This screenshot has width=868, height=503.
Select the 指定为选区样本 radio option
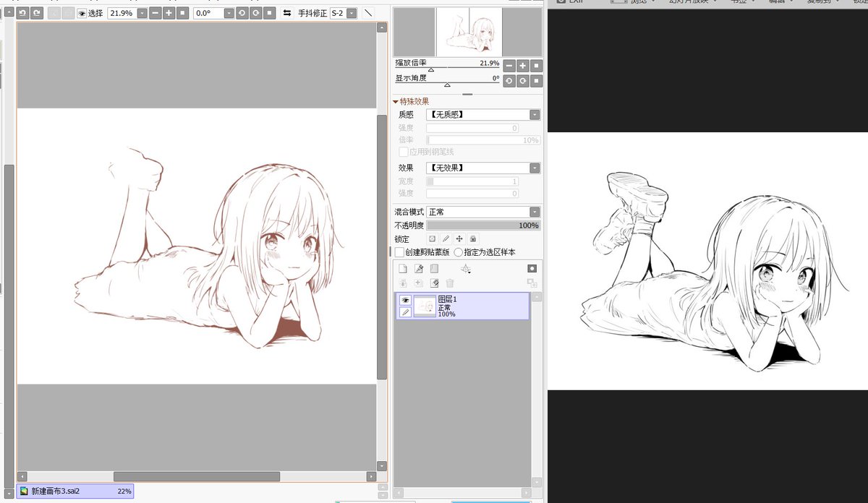(458, 252)
